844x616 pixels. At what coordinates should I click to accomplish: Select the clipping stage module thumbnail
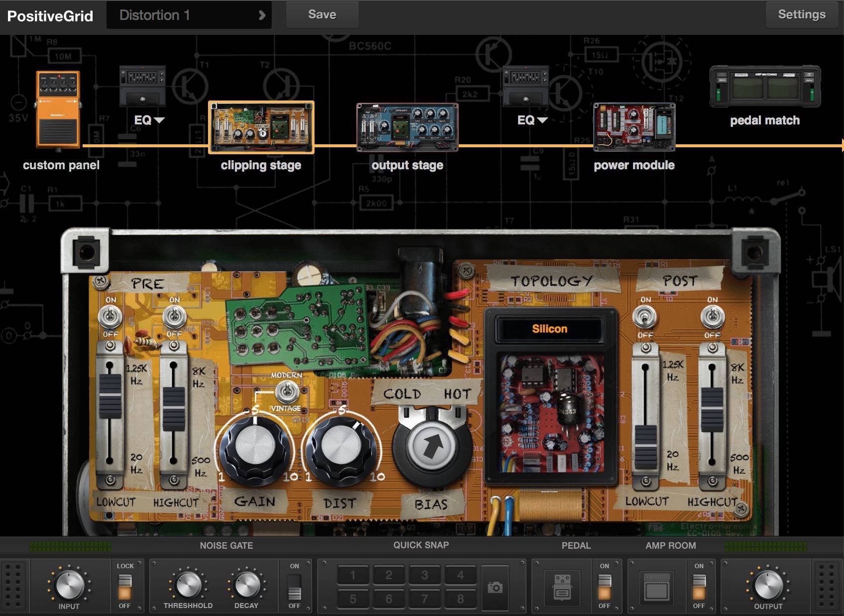pos(261,127)
